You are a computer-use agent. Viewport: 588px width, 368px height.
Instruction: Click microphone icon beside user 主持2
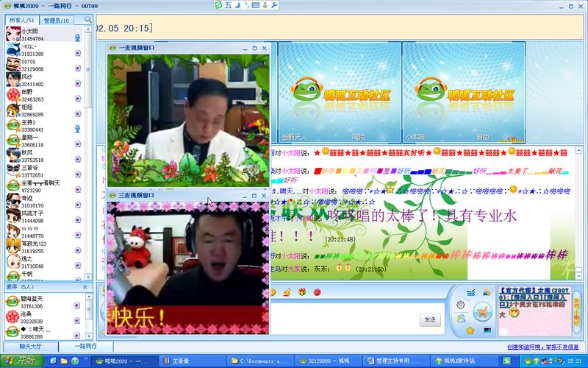pyautogui.click(x=78, y=129)
